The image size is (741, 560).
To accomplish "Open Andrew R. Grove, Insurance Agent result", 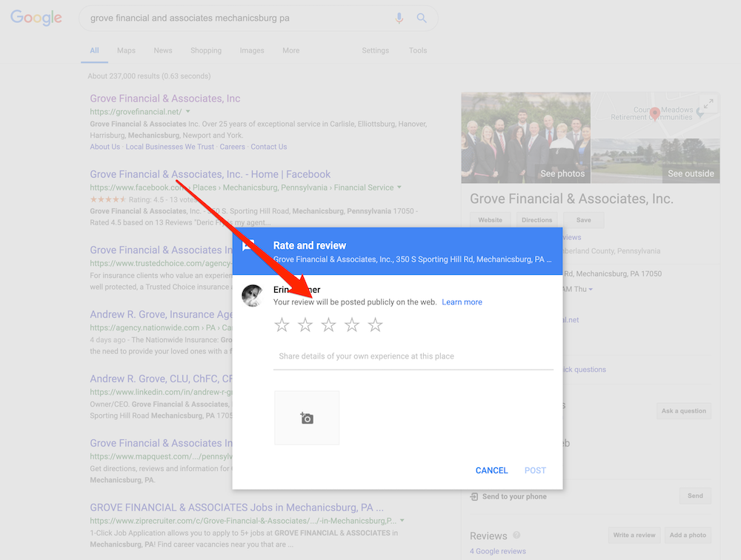I will [161, 314].
